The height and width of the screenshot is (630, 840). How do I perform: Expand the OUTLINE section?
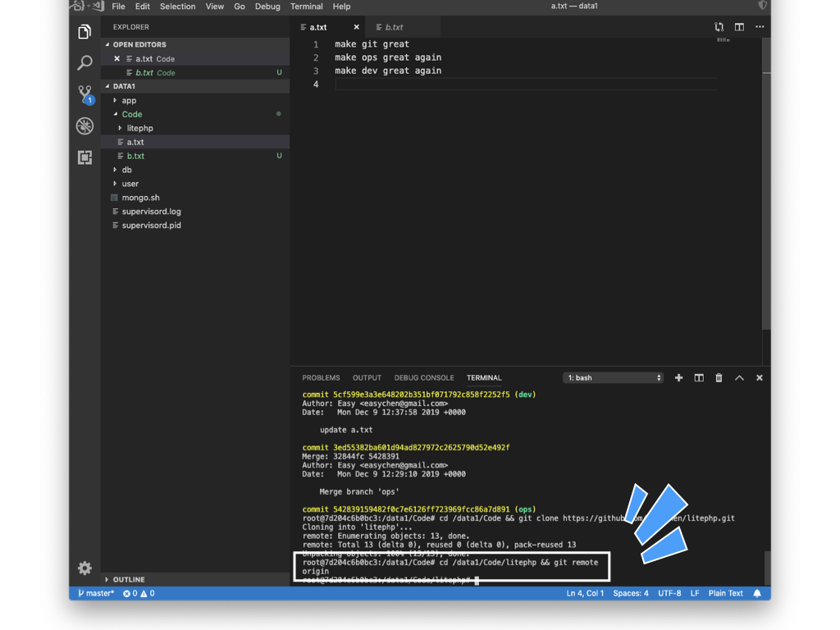[x=129, y=579]
